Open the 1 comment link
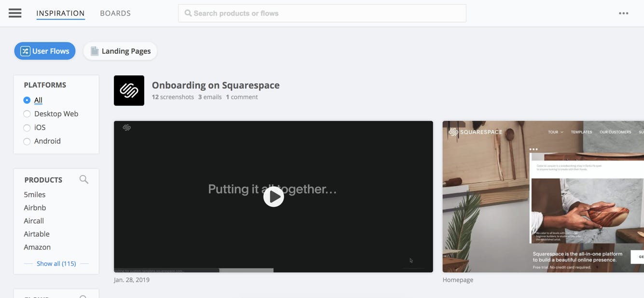The image size is (644, 298). [x=242, y=97]
